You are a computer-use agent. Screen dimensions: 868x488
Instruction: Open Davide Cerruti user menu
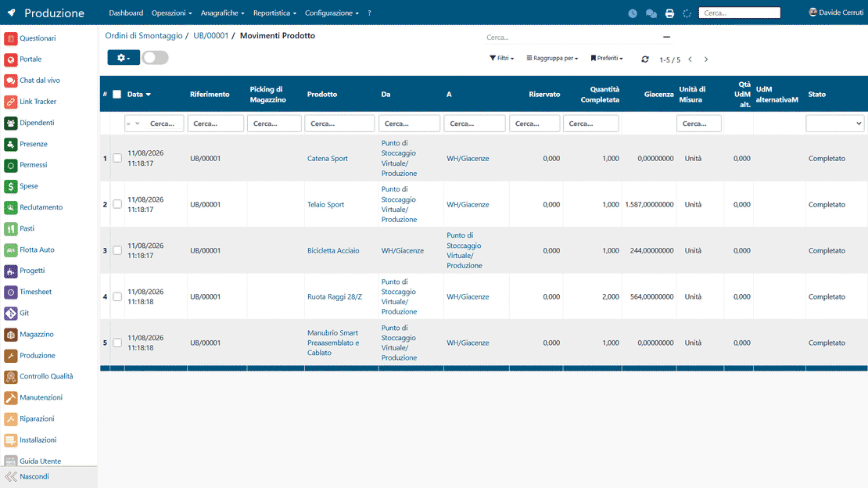pyautogui.click(x=836, y=13)
